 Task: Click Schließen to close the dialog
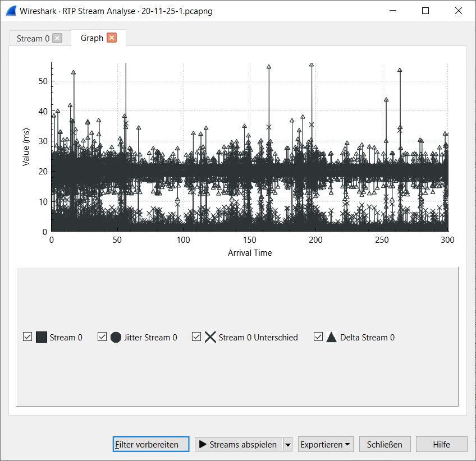pyautogui.click(x=385, y=444)
